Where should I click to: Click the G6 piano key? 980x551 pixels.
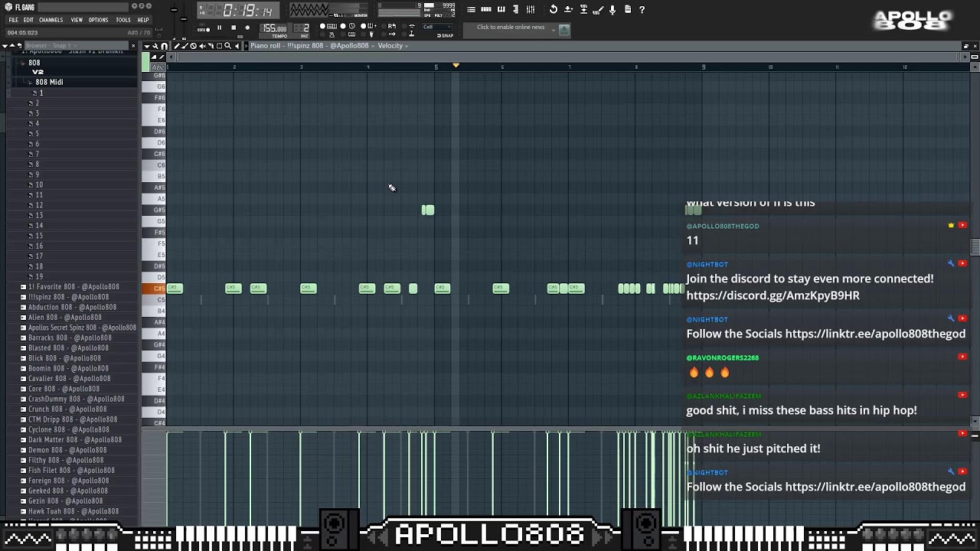pos(154,86)
